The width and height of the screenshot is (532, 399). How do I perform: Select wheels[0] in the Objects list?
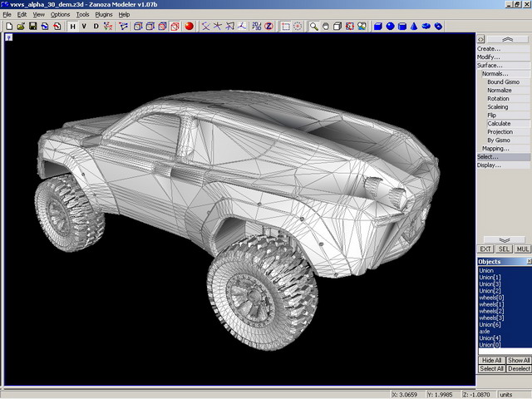pos(491,297)
